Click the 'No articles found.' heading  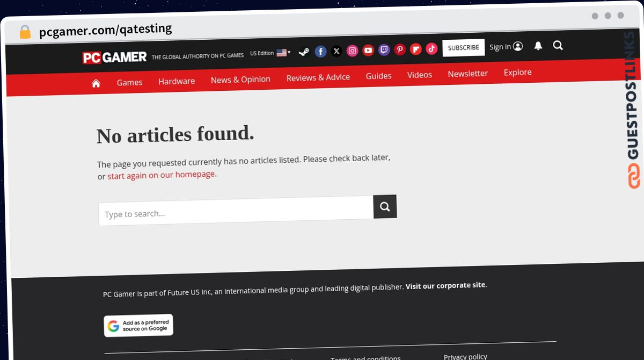tap(175, 134)
